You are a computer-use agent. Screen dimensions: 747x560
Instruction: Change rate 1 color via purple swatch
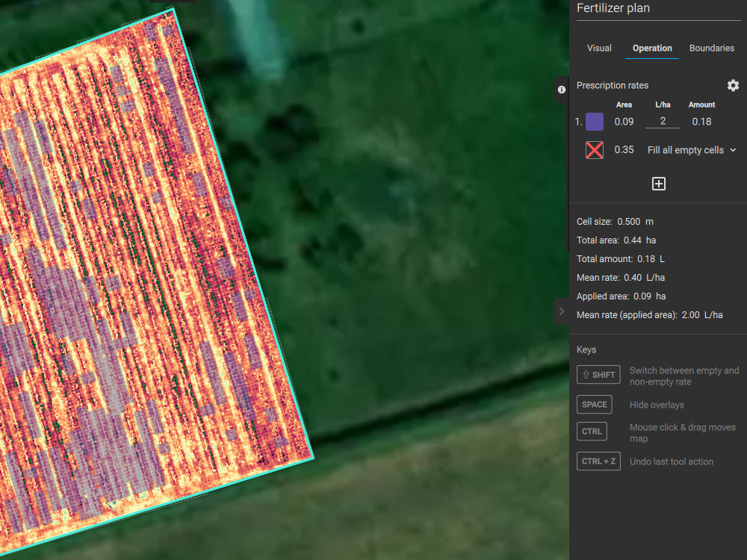[594, 121]
